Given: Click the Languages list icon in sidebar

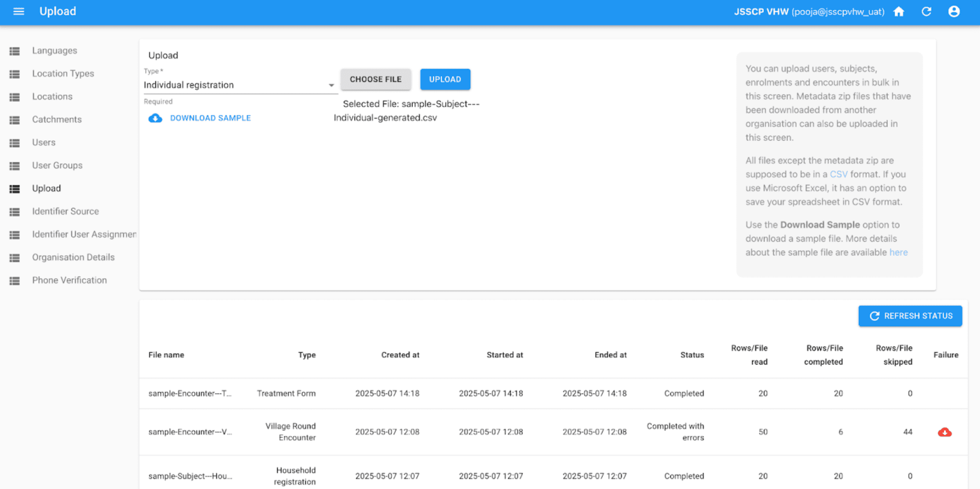Looking at the screenshot, I should (x=15, y=51).
